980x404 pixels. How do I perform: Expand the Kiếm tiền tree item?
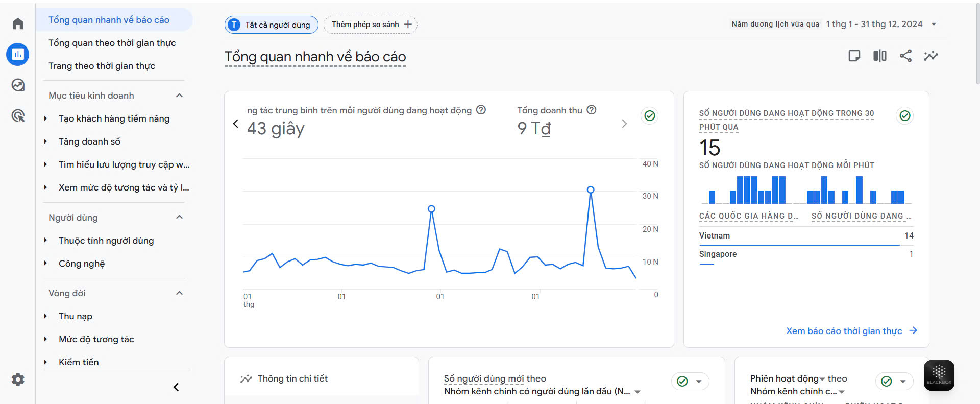coord(45,362)
